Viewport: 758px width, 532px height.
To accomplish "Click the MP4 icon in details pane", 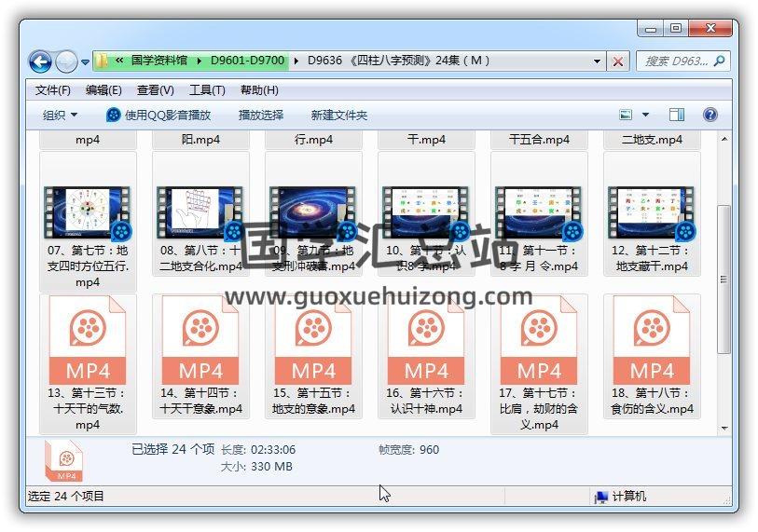I will (63, 461).
